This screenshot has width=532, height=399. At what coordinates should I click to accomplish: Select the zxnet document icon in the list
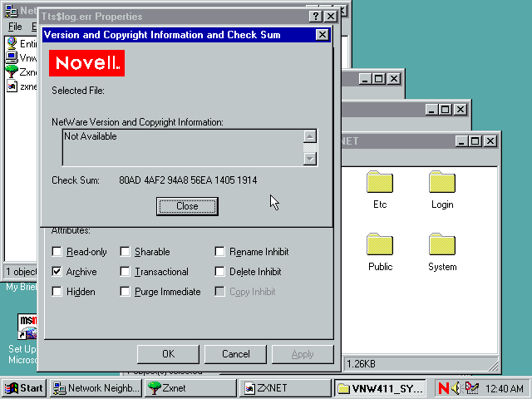[x=12, y=86]
